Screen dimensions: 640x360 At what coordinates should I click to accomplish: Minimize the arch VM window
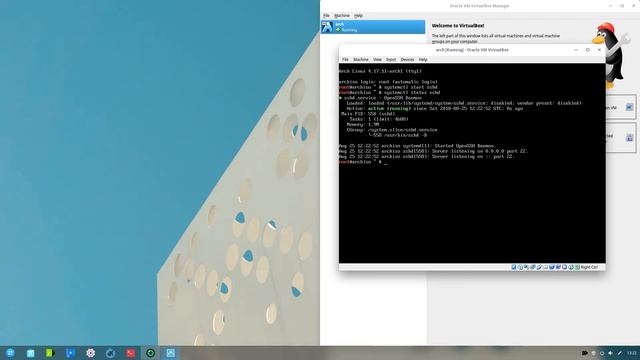coord(576,50)
